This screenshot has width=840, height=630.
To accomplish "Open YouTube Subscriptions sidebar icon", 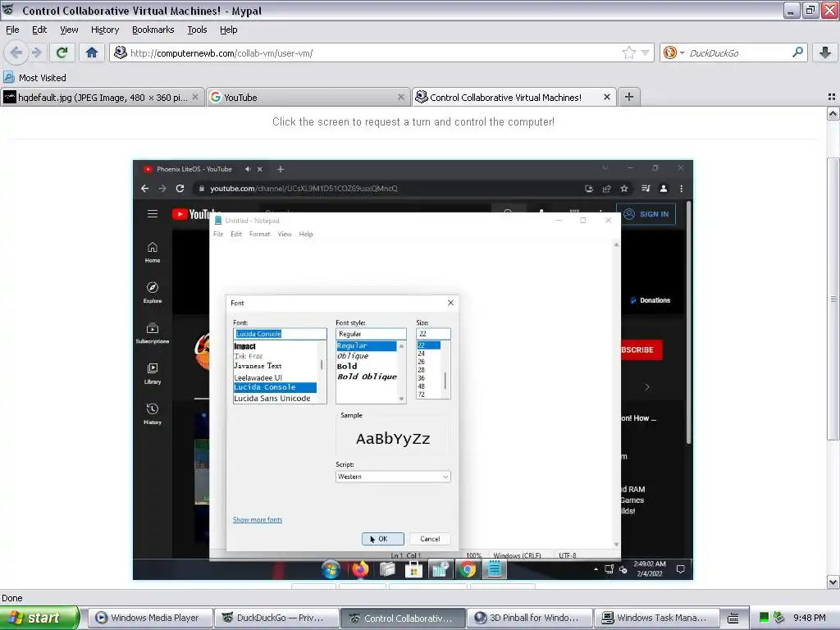I will pos(152,333).
